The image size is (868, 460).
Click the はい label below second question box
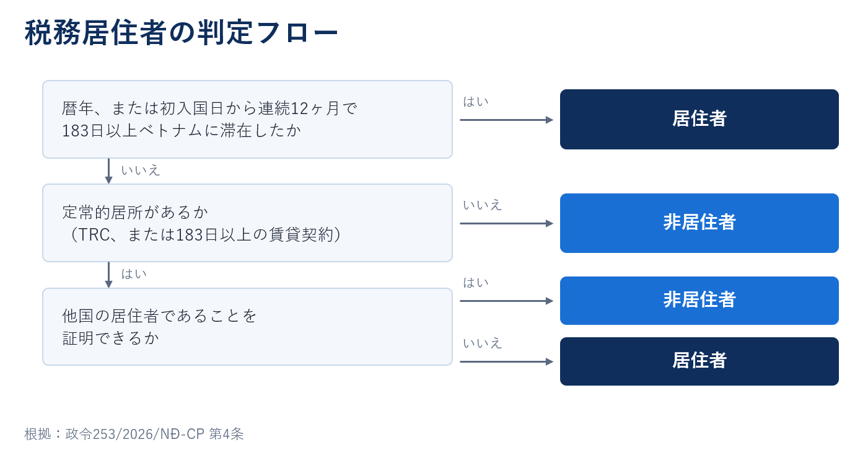[x=134, y=273]
